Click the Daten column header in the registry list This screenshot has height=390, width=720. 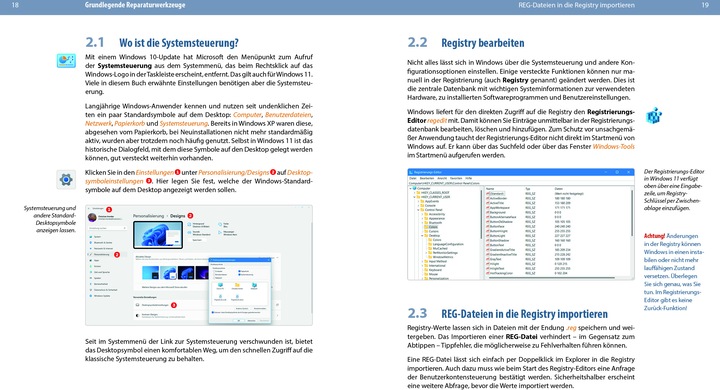point(558,189)
